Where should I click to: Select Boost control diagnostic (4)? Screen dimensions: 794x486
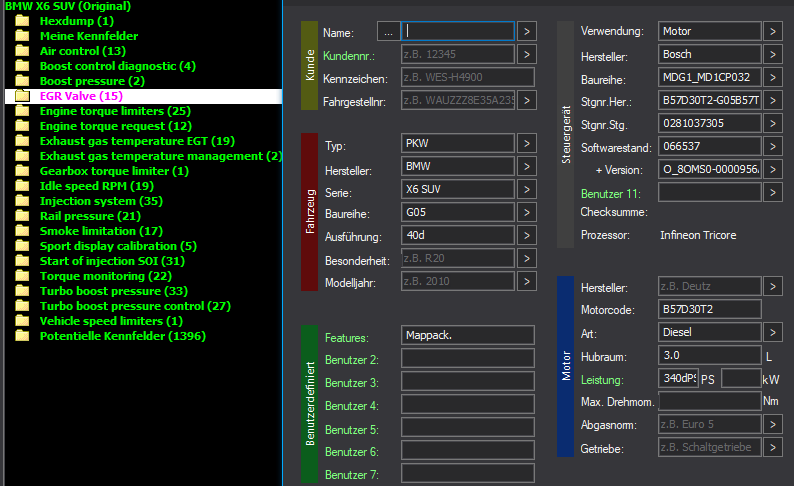[117, 66]
